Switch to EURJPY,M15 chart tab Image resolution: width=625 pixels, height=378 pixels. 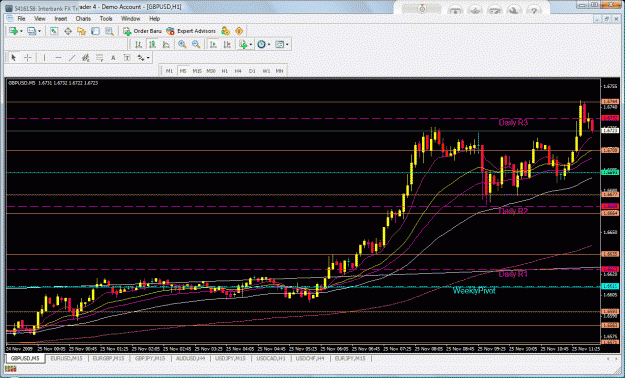pyautogui.click(x=350, y=358)
